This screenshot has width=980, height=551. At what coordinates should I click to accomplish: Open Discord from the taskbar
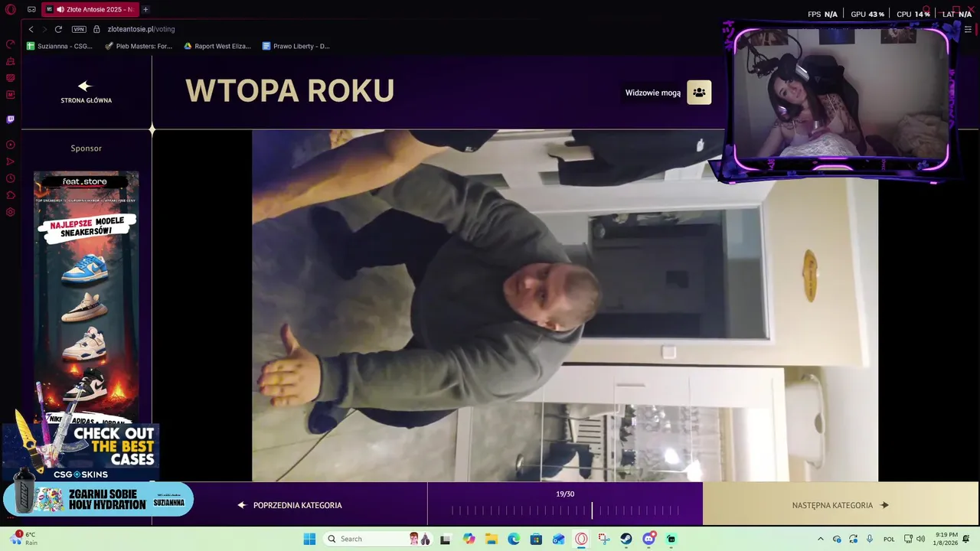[x=649, y=539]
